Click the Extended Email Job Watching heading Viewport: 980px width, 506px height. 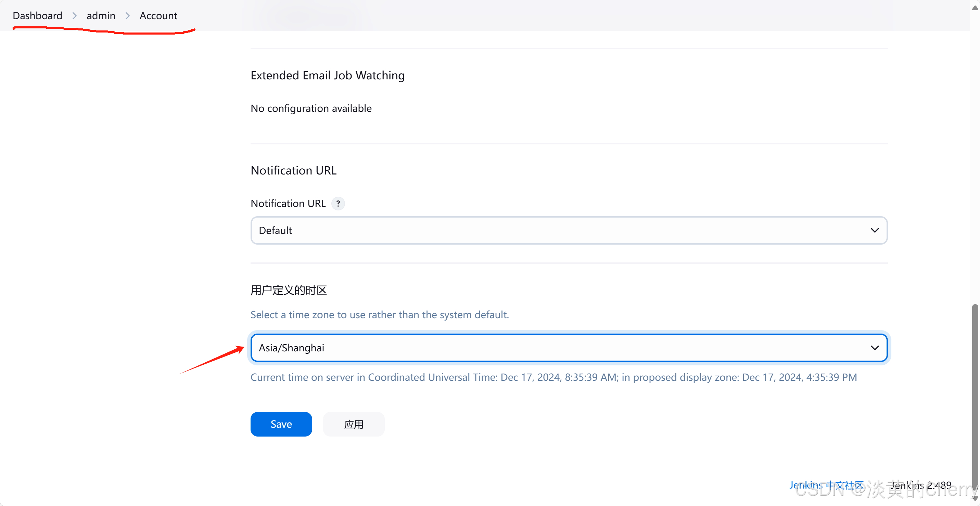328,75
